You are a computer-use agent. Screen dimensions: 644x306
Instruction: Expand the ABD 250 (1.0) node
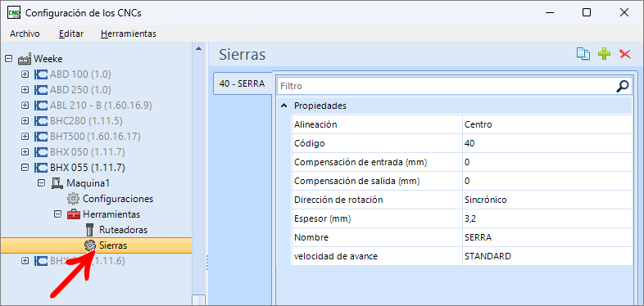click(x=25, y=90)
